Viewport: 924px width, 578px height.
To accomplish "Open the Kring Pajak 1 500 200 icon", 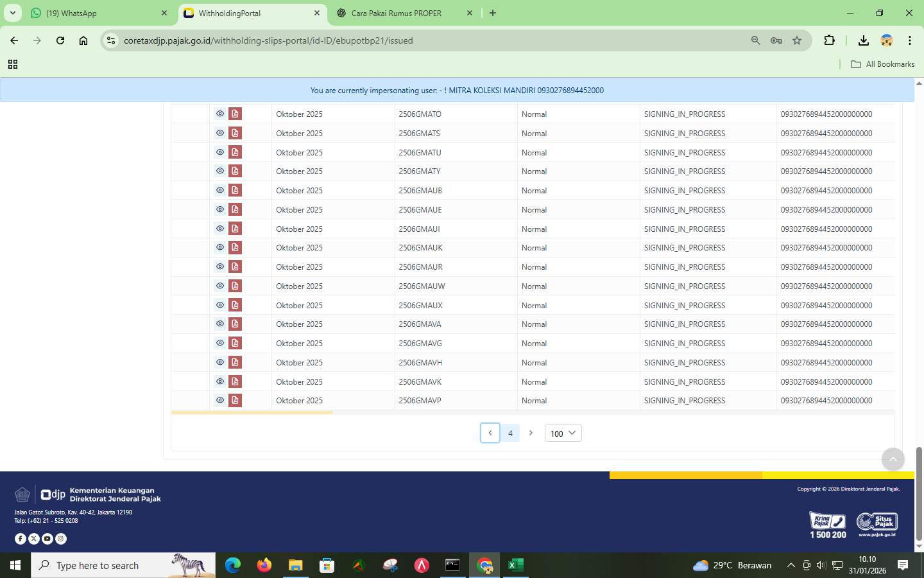I will point(826,523).
